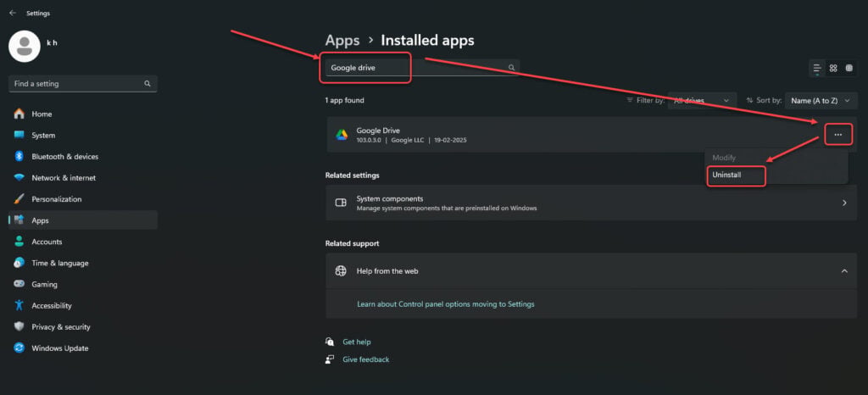This screenshot has width=868, height=395.
Task: Switch to tiles view layout
Action: (x=849, y=69)
